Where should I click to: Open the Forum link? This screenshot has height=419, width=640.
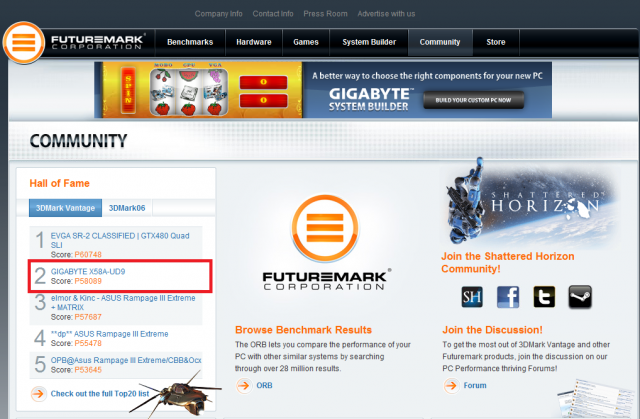[475, 386]
